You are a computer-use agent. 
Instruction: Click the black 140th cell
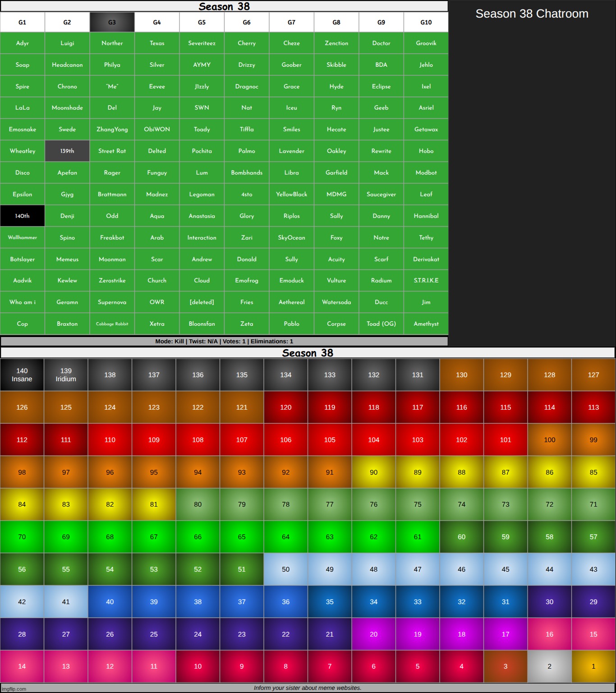coord(23,216)
